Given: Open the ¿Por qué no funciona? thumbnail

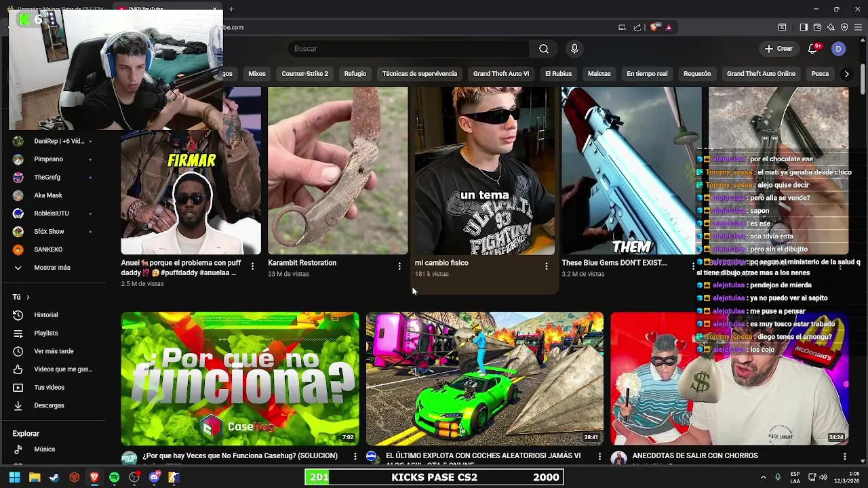Looking at the screenshot, I should coord(240,378).
